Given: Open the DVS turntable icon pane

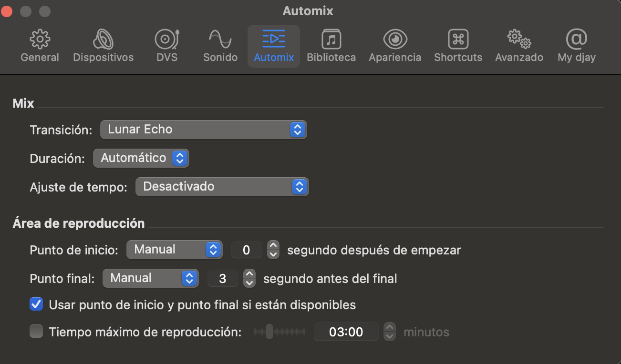Looking at the screenshot, I should click(x=167, y=46).
